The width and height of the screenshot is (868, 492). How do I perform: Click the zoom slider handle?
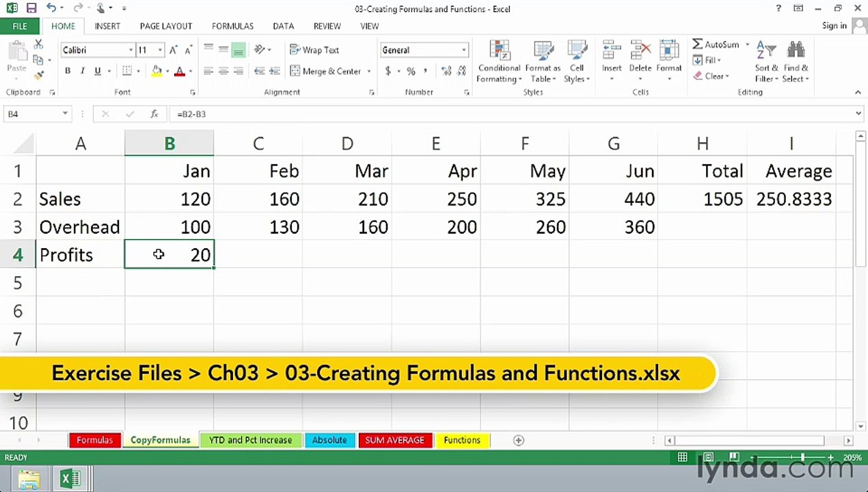[802, 457]
